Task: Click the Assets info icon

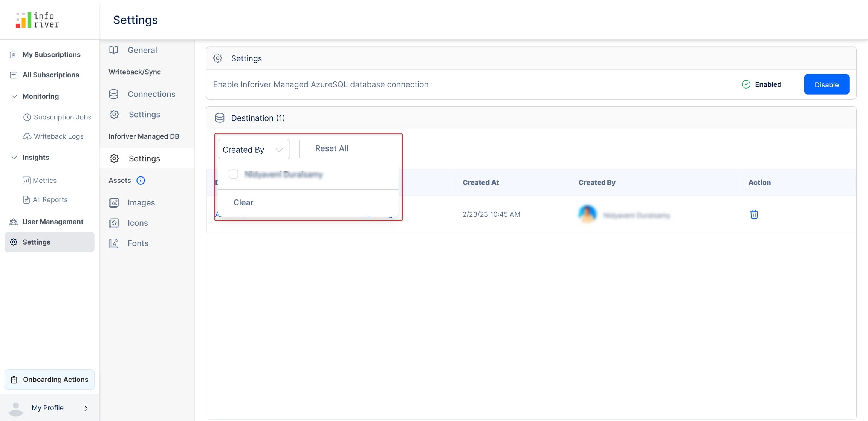Action: [141, 181]
